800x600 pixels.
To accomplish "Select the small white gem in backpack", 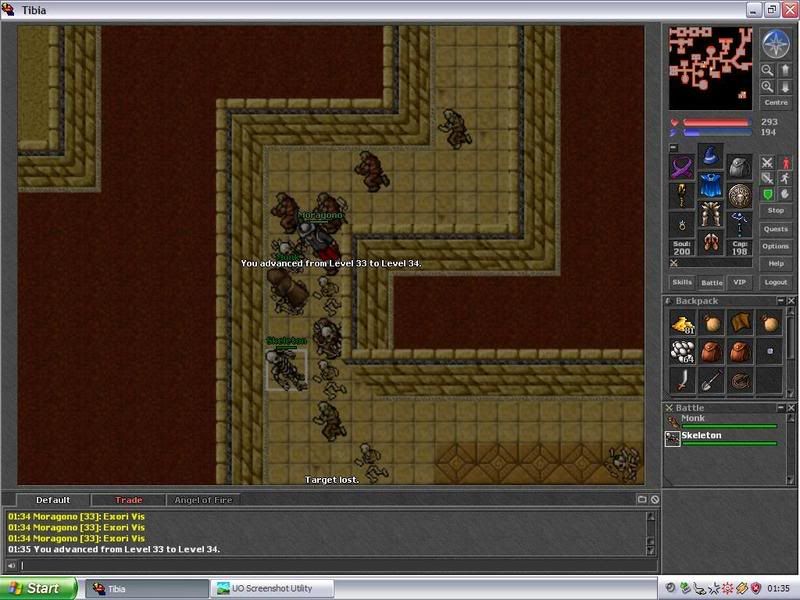I will coord(770,352).
